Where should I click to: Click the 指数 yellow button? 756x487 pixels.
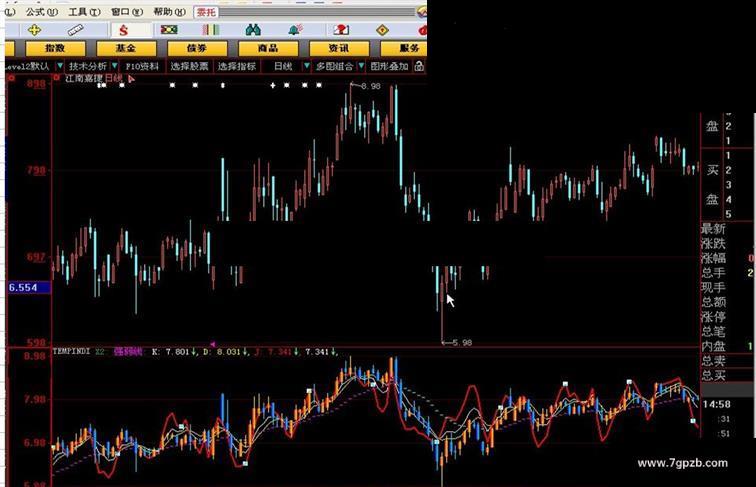point(55,48)
